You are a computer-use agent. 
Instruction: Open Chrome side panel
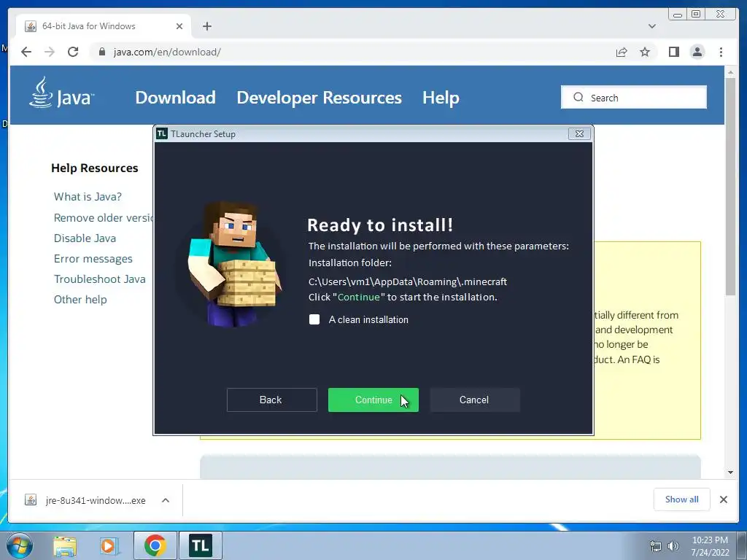point(673,52)
